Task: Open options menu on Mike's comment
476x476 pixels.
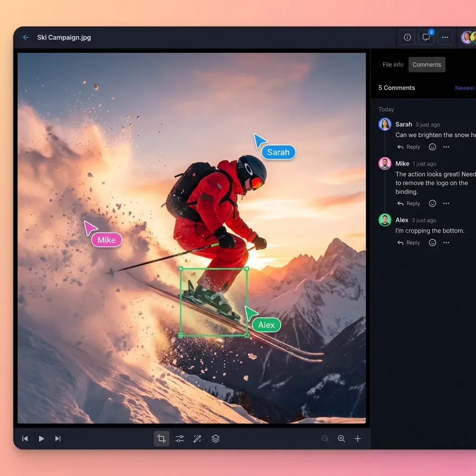Action: pos(446,203)
